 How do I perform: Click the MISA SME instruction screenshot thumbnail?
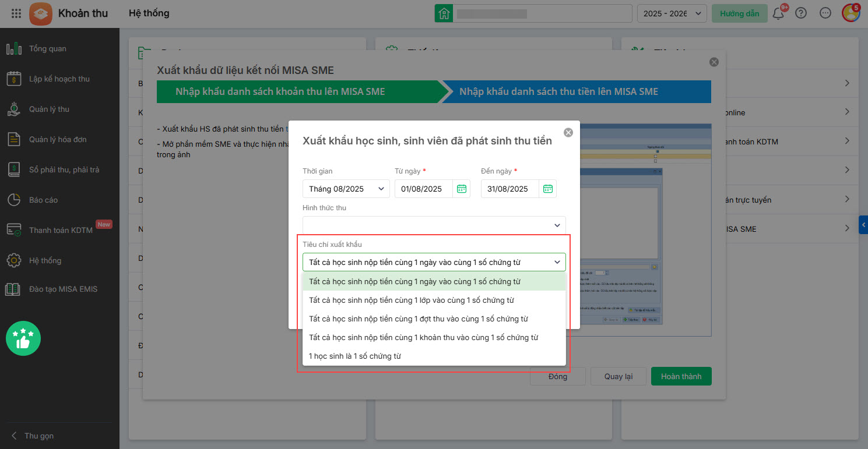(646, 230)
